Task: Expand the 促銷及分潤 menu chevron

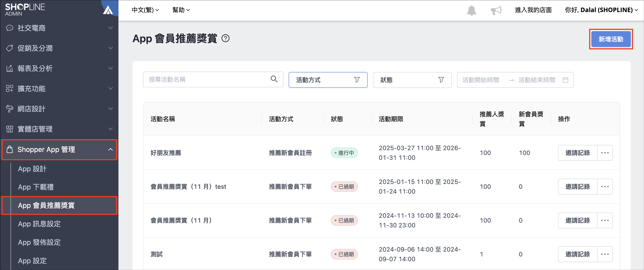Action: coord(110,48)
